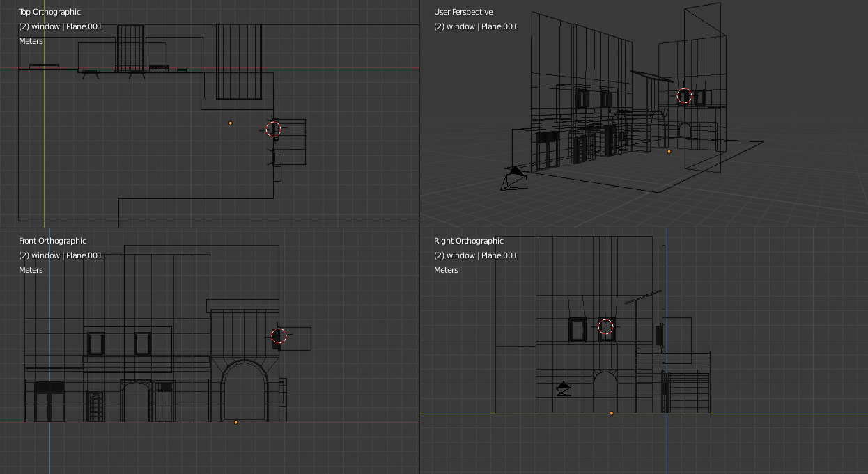Click the 3D cursor in Front Orthographic view
The width and height of the screenshot is (868, 474).
tap(279, 336)
